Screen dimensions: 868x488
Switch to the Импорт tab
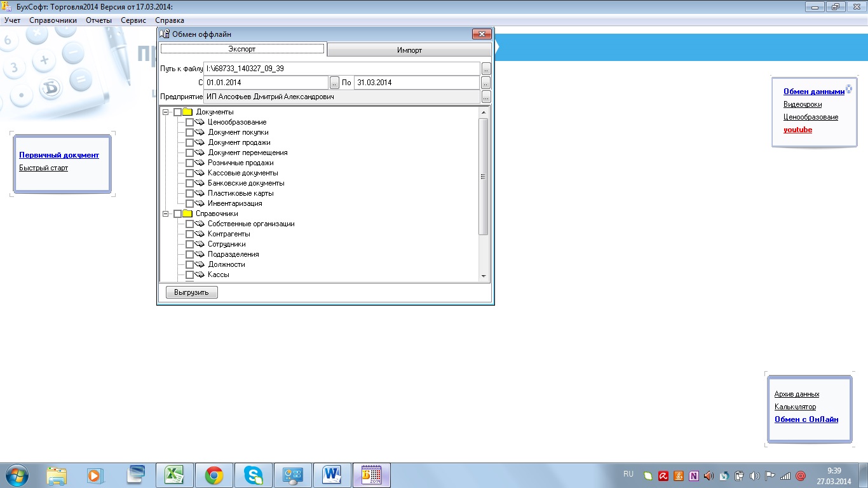(409, 50)
